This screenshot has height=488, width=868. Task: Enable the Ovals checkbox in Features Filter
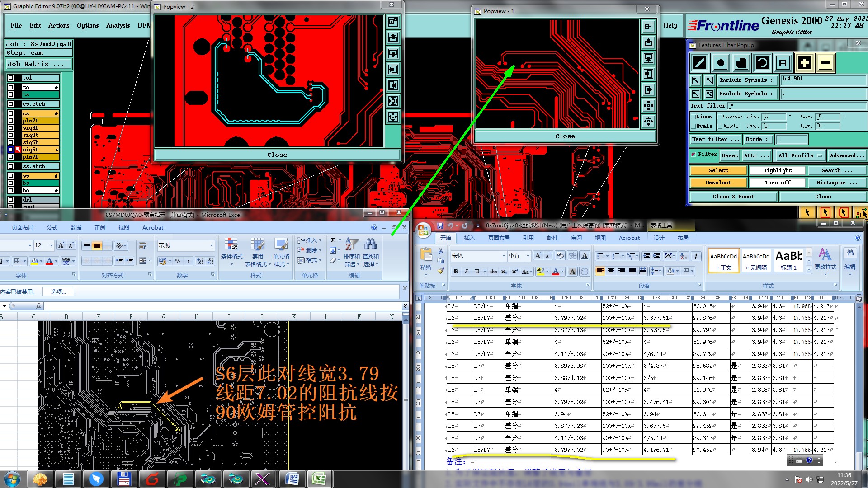pos(693,127)
